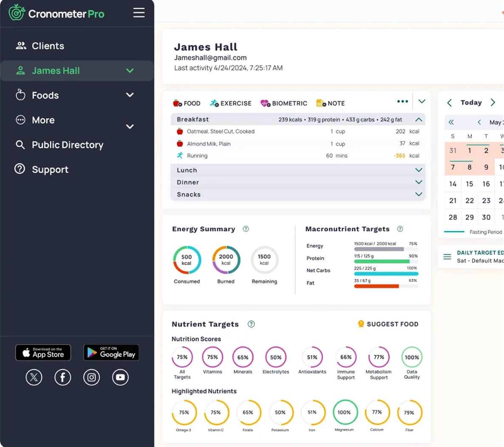Image resolution: width=504 pixels, height=447 pixels.
Task: Open the Instagram social icon
Action: tap(91, 377)
